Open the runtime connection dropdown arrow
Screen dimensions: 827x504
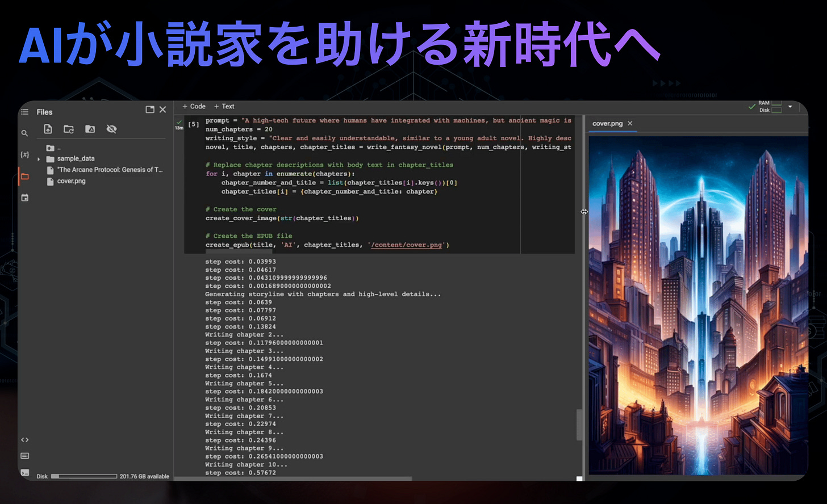790,107
